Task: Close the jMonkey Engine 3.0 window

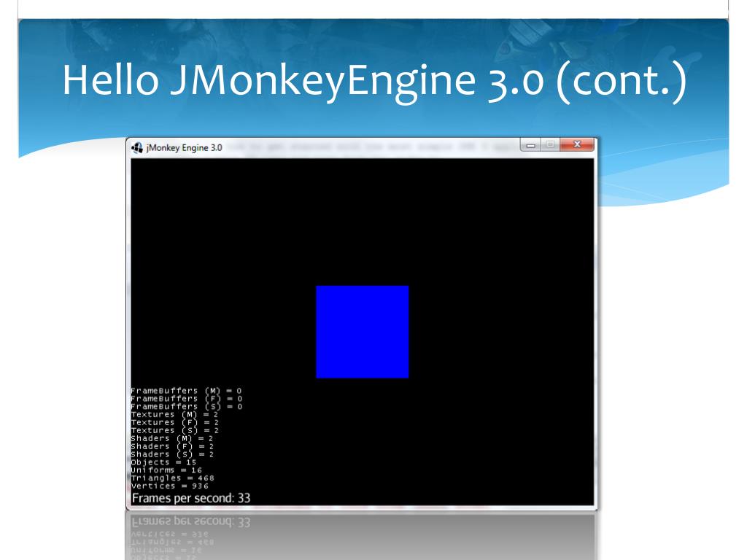Action: click(577, 144)
